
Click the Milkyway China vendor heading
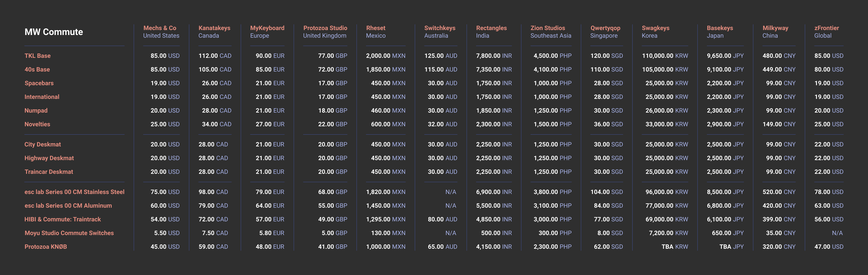pos(775,28)
